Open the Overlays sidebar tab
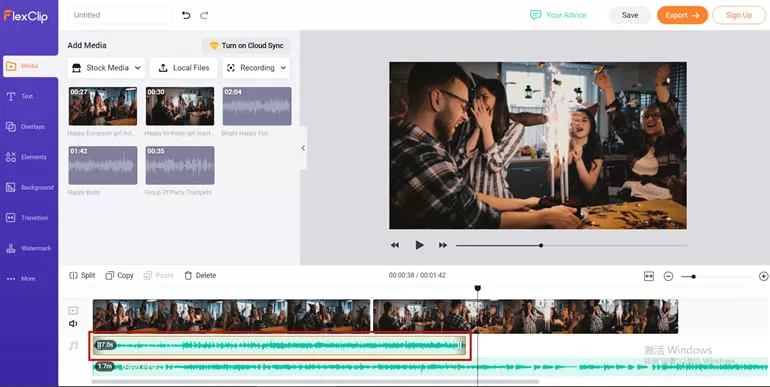The width and height of the screenshot is (770, 387). (25, 127)
